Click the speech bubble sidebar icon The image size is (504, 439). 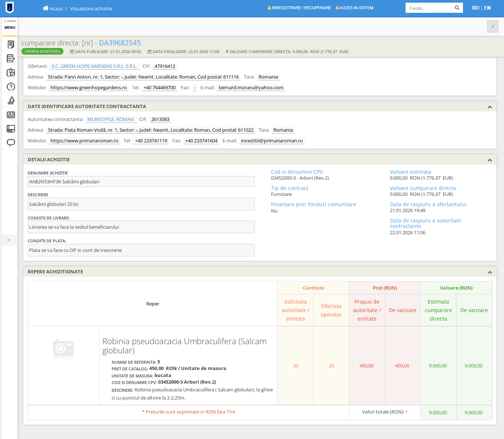click(11, 143)
